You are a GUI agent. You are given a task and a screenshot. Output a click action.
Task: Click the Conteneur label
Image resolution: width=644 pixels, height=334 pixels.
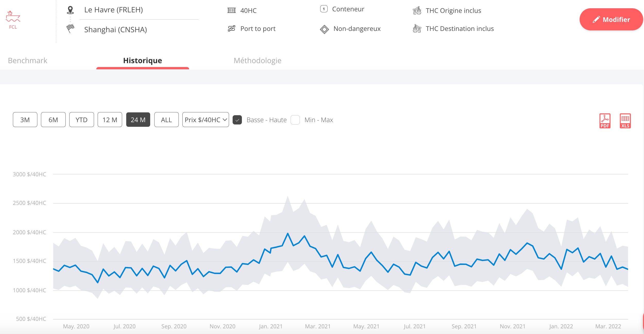(x=348, y=9)
